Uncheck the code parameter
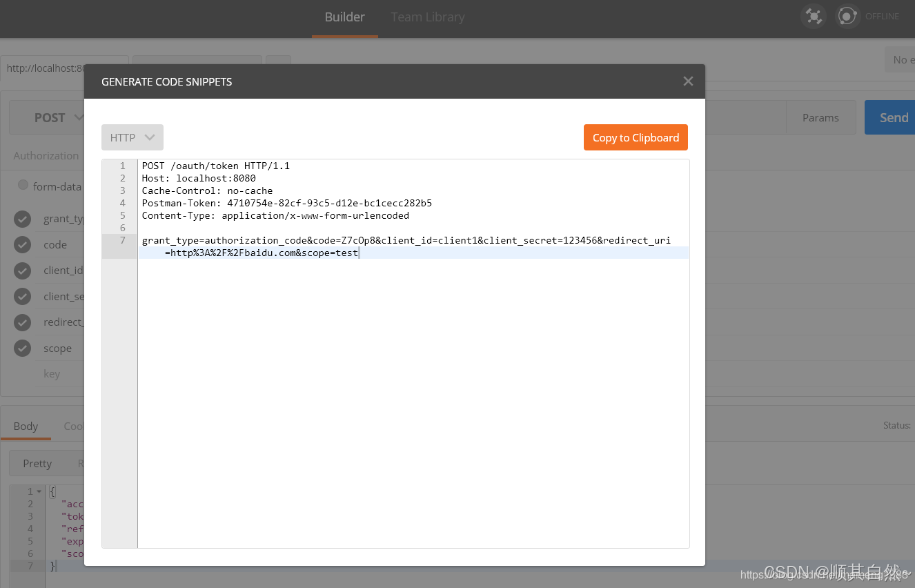 (x=21, y=244)
